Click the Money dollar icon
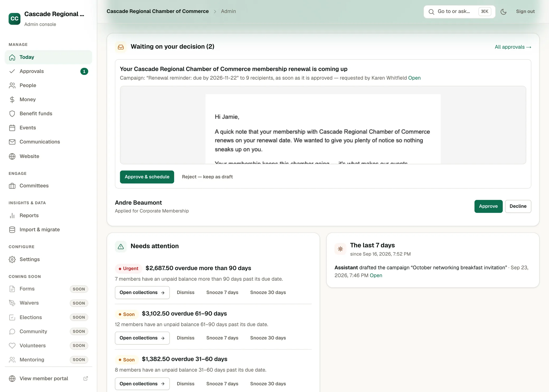The height and width of the screenshot is (392, 549). [x=12, y=99]
